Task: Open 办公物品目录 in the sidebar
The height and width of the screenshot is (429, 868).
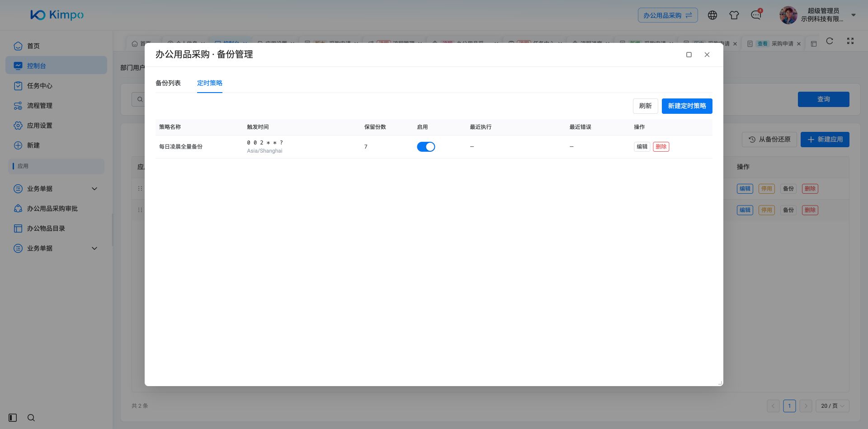Action: point(57,228)
